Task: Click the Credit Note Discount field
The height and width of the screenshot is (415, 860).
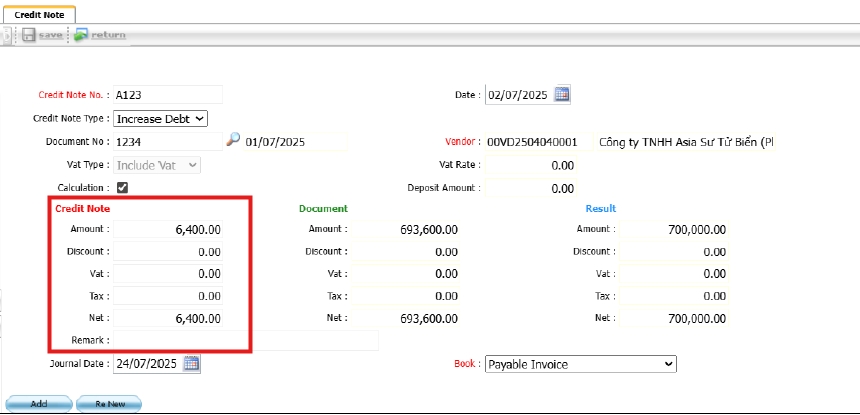Action: tap(167, 252)
